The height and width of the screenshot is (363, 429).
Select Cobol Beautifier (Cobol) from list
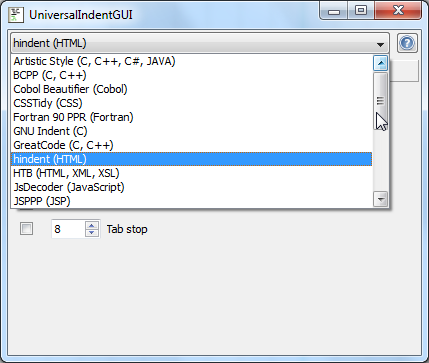coord(191,89)
